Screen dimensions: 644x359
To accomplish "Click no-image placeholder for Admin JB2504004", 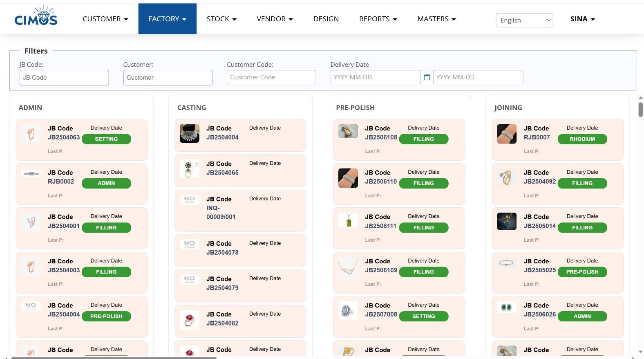I will pyautogui.click(x=31, y=306).
